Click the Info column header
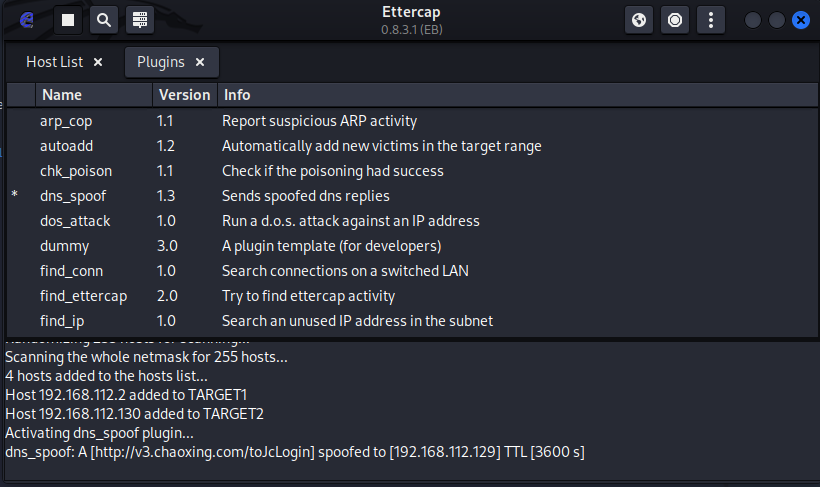The height and width of the screenshot is (487, 820). 237,95
